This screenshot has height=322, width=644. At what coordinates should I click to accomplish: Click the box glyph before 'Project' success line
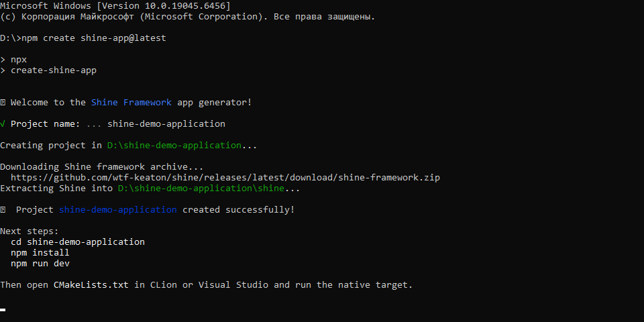click(x=3, y=210)
